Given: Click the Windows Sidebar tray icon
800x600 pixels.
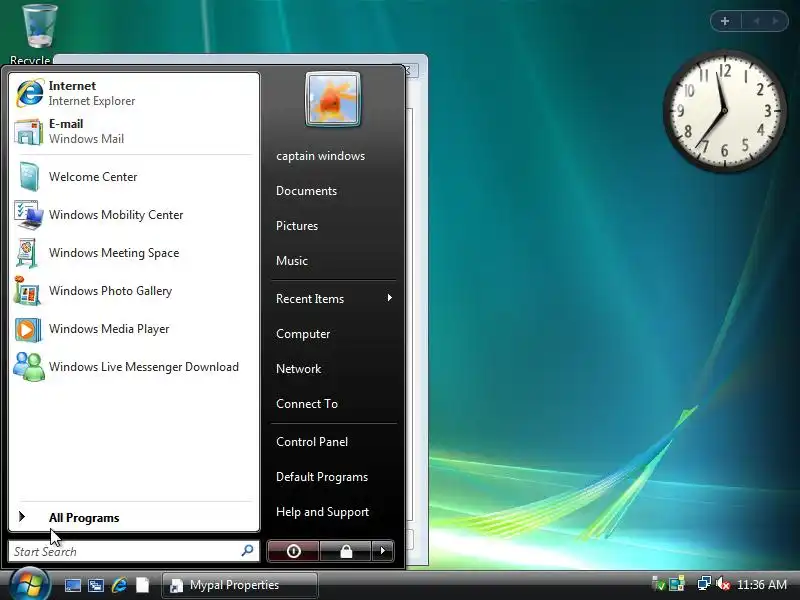Looking at the screenshot, I should pos(677,584).
